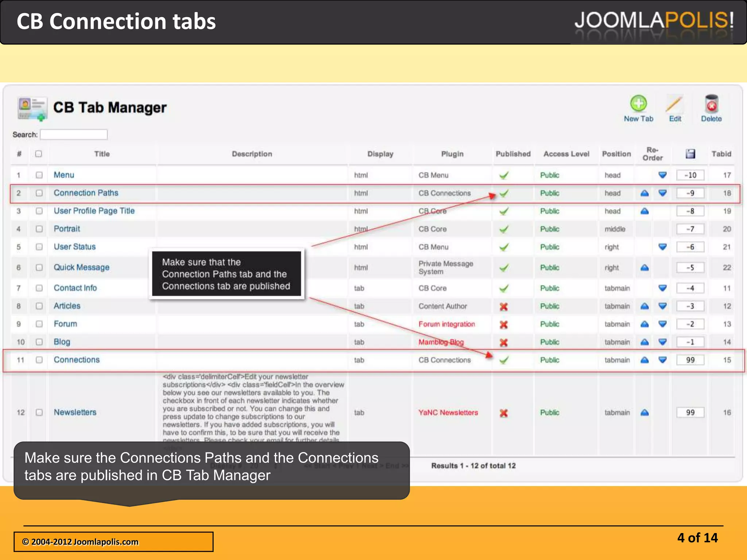The width and height of the screenshot is (747, 560).
Task: Check the Blog row checkbox
Action: pos(39,342)
